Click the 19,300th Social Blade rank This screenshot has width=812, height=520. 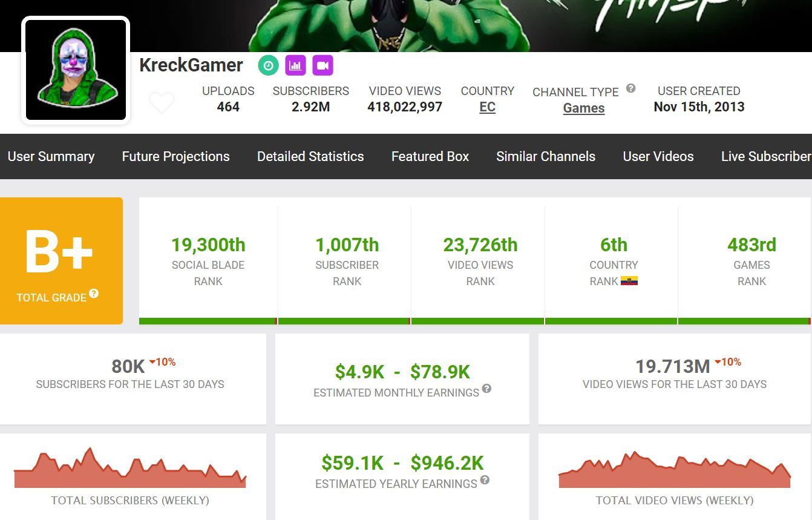208,245
